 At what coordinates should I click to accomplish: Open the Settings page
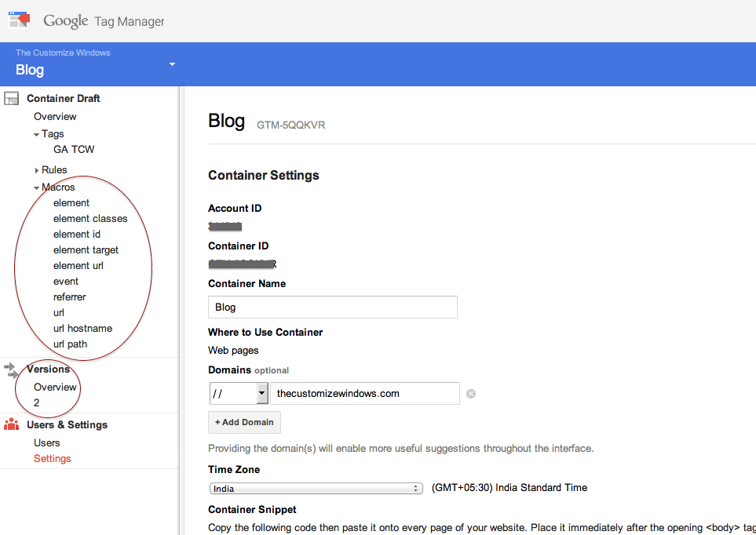[x=52, y=458]
